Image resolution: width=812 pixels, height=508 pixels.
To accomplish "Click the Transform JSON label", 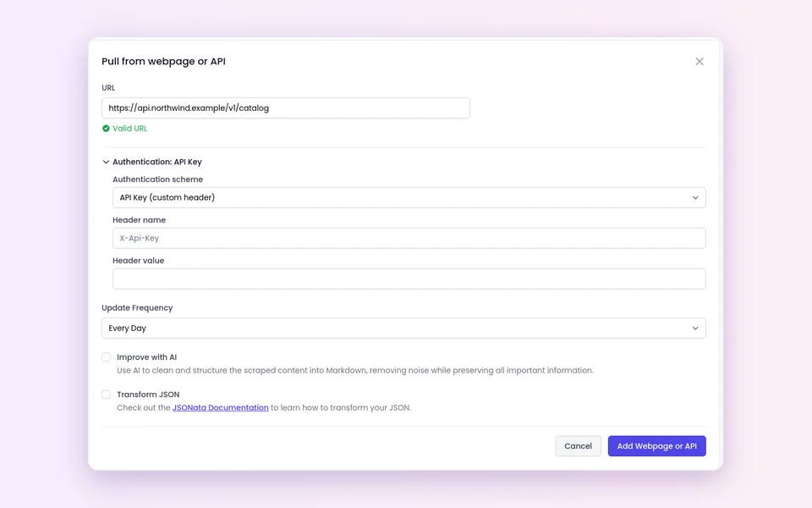I will pyautogui.click(x=148, y=395).
